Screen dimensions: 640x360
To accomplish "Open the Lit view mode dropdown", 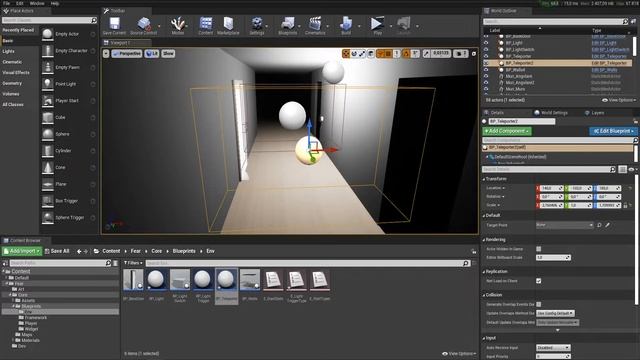I will [152, 53].
